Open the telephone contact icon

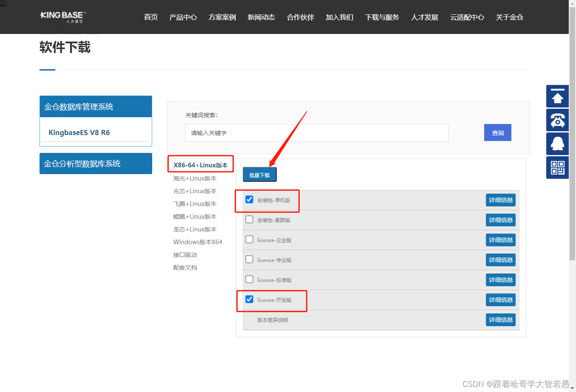click(557, 120)
